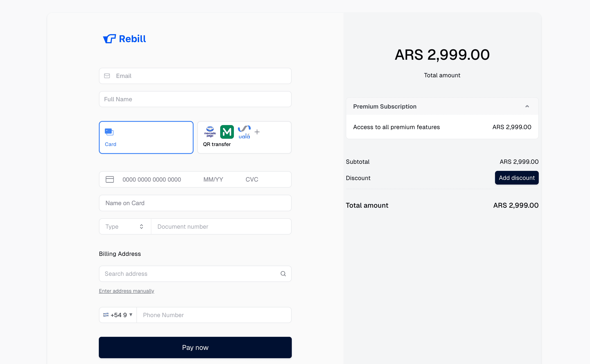The width and height of the screenshot is (590, 364).
Task: Open the +54 9 country code dropdown
Action: [118, 315]
